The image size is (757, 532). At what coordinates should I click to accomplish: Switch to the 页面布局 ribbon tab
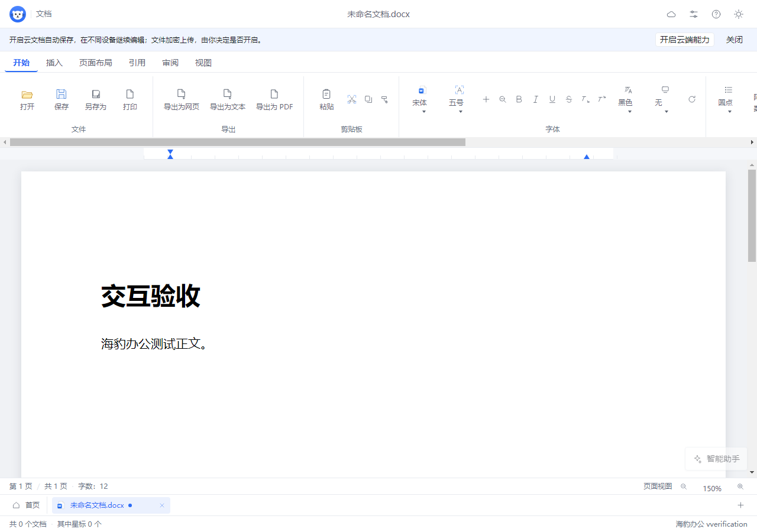(x=96, y=63)
